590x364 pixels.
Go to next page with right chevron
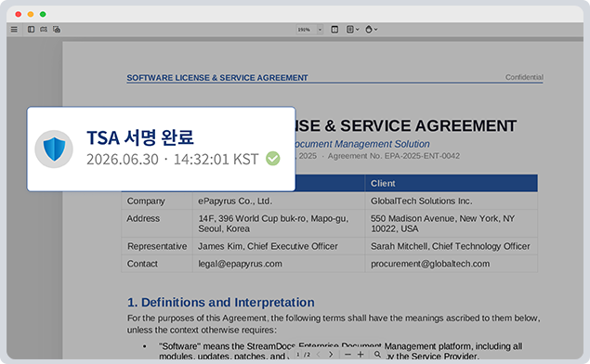[331, 354]
